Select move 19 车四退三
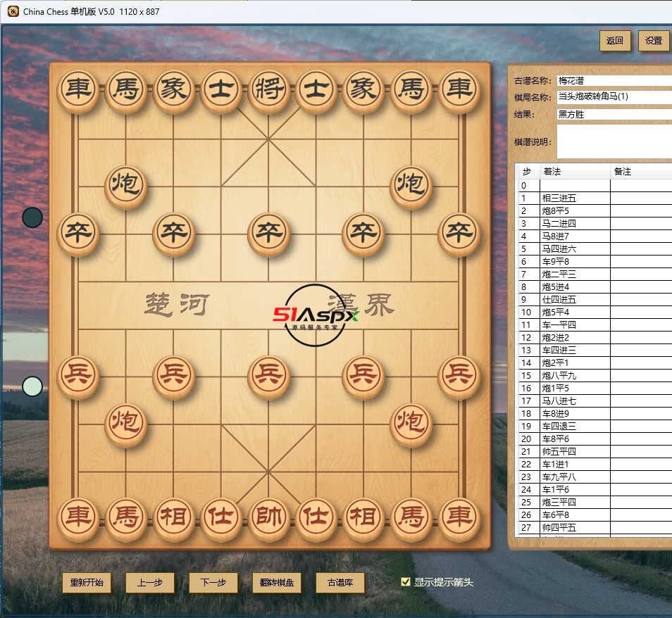This screenshot has height=618, width=672. point(595,426)
